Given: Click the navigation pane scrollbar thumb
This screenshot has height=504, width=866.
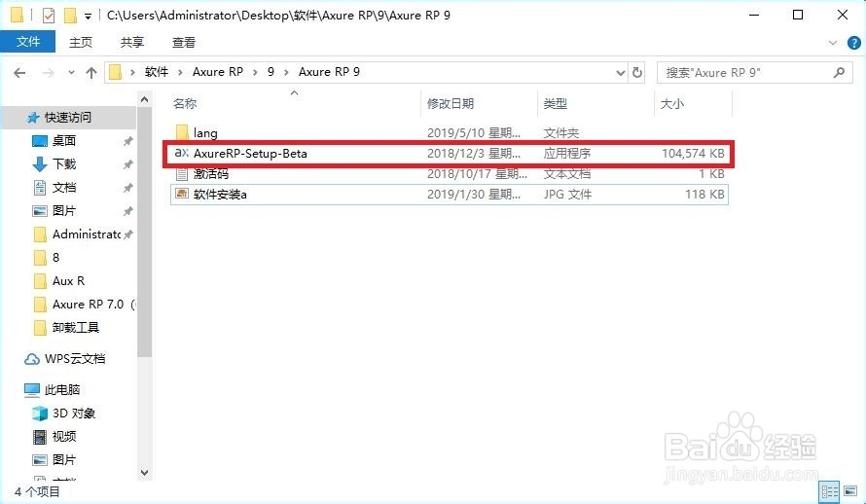Looking at the screenshot, I should click(x=144, y=232).
